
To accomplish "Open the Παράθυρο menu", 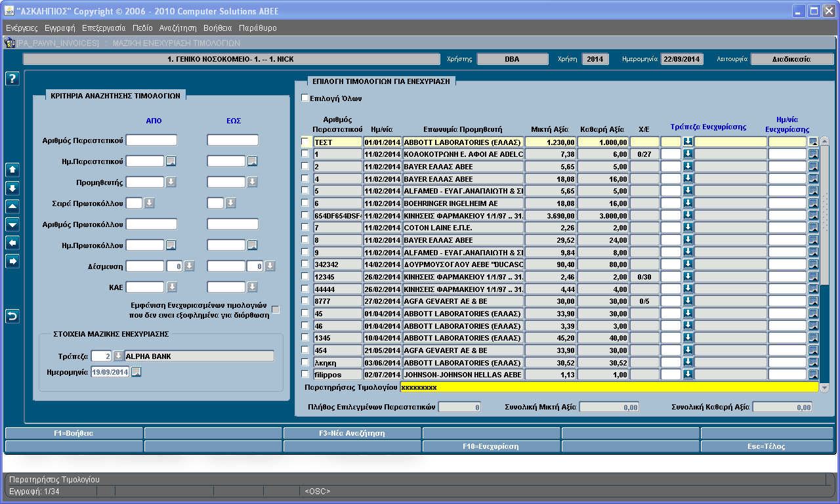I will pyautogui.click(x=258, y=28).
